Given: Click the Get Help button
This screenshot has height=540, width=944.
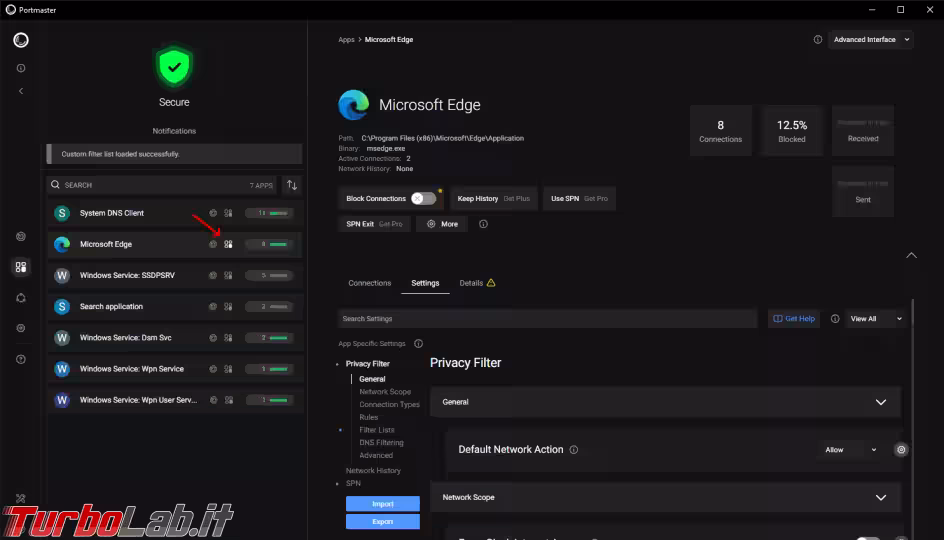Looking at the screenshot, I should tap(793, 319).
